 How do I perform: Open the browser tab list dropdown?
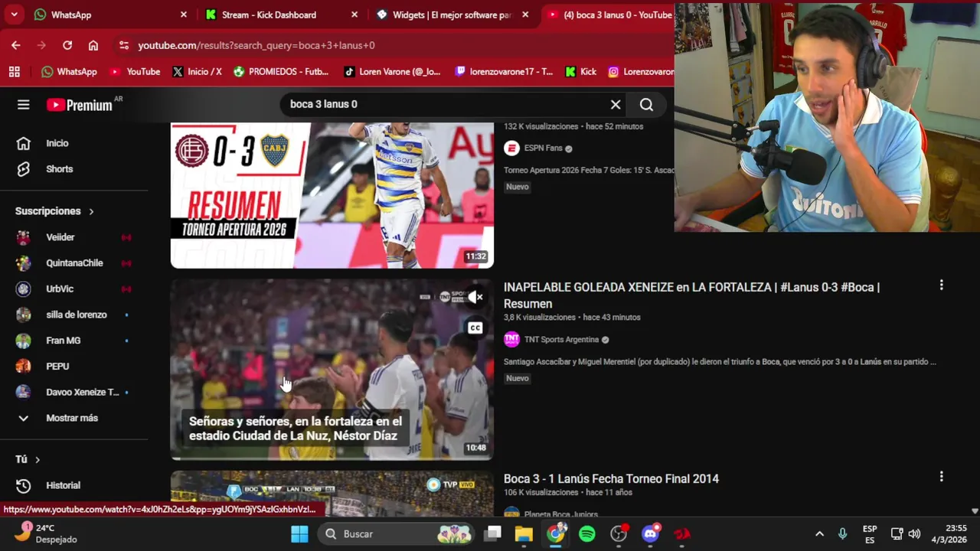click(x=14, y=15)
